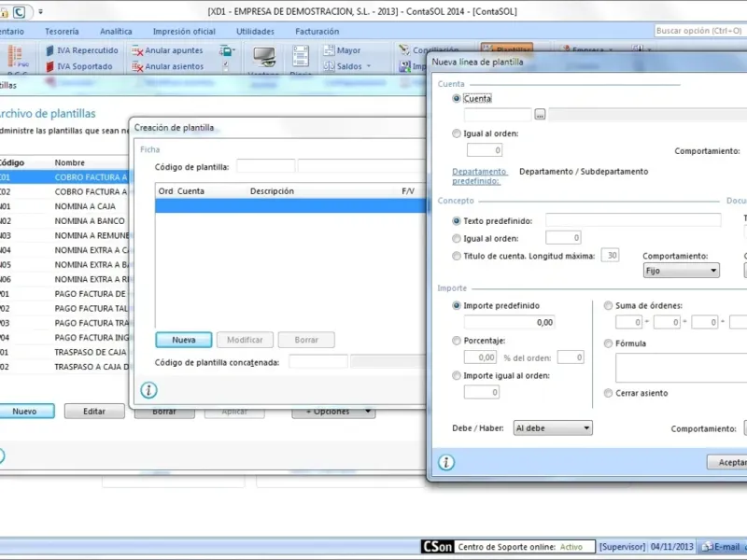
Task: Select the Cuenta radio button
Action: [x=457, y=99]
